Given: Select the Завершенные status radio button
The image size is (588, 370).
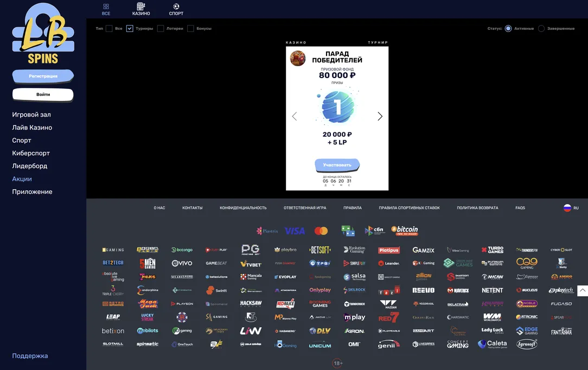Looking at the screenshot, I should [541, 29].
